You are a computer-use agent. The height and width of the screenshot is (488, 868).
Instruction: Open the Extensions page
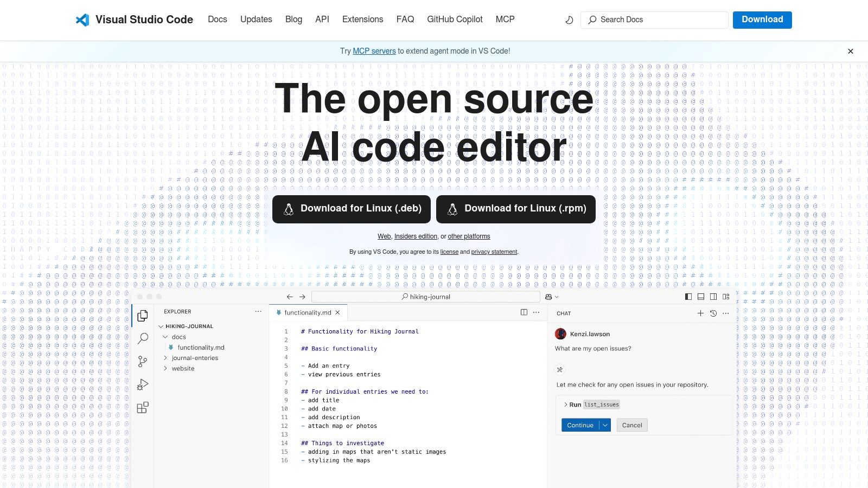[x=362, y=20]
